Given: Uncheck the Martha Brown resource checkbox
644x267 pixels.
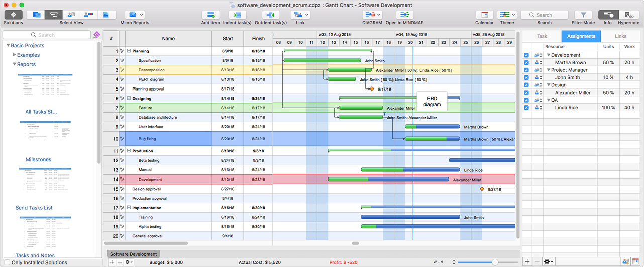Looking at the screenshot, I should pos(526,63).
